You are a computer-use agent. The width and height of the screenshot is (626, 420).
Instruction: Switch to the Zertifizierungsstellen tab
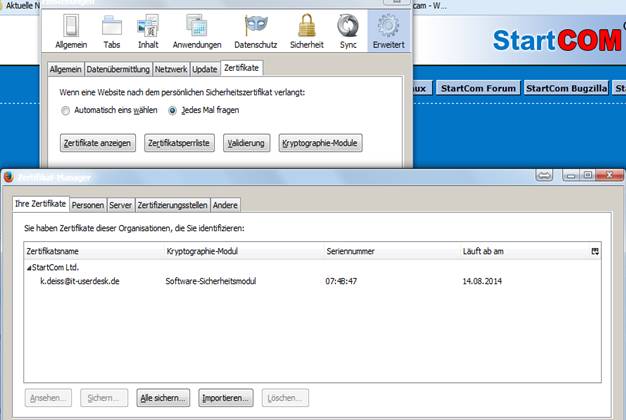[172, 205]
